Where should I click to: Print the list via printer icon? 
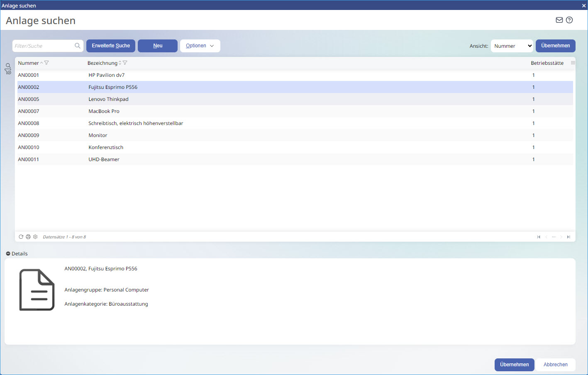pyautogui.click(x=28, y=237)
